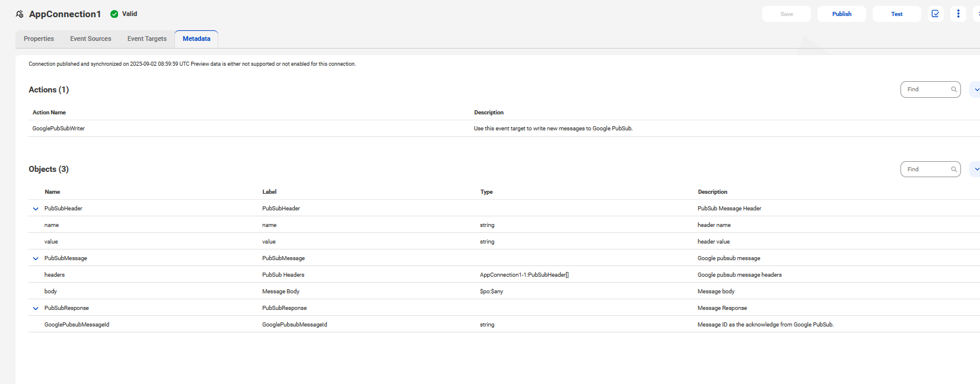
Task: Collapse the PubSubHeader object row
Action: (x=36, y=209)
